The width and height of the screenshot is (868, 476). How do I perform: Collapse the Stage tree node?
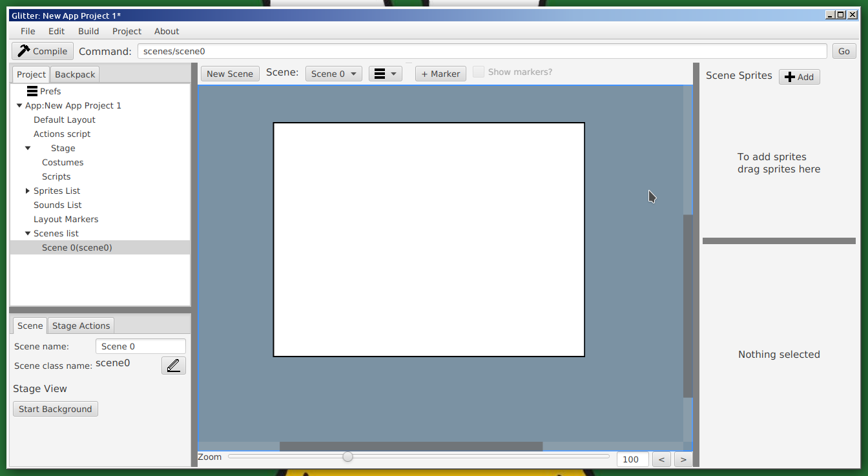point(28,148)
